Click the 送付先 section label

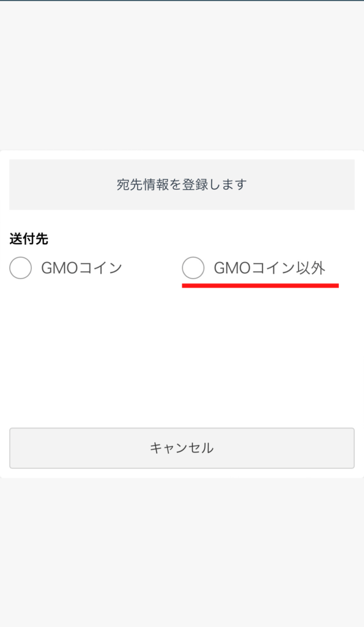coord(29,239)
